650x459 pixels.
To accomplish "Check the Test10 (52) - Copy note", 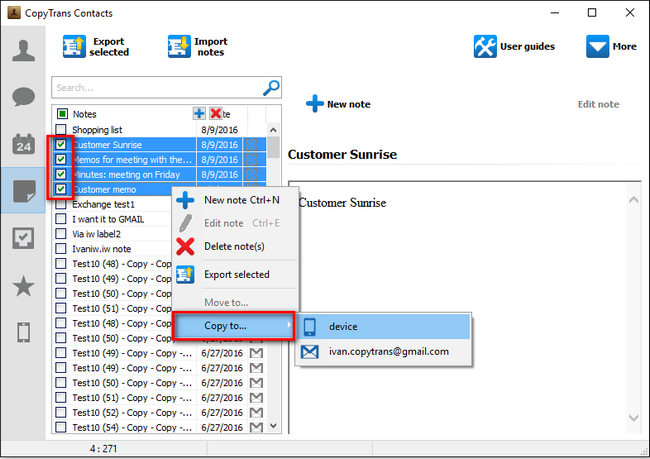I will point(61,412).
